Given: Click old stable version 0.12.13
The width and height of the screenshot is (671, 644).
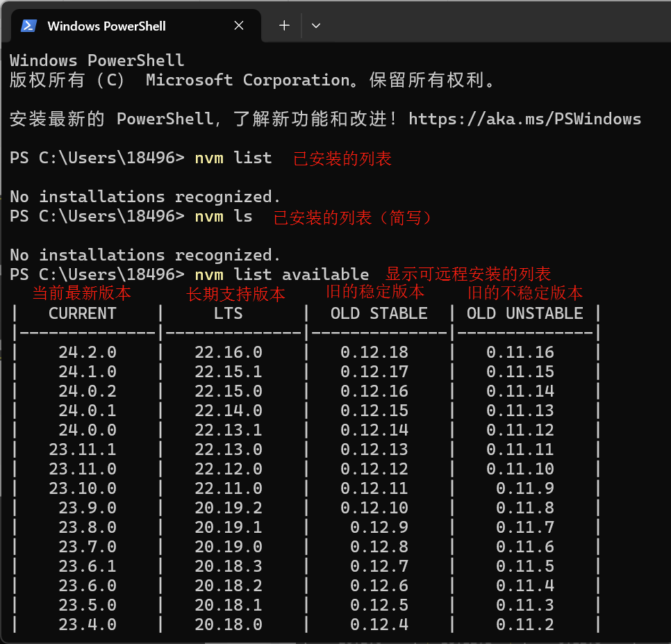Looking at the screenshot, I should 374,449.
